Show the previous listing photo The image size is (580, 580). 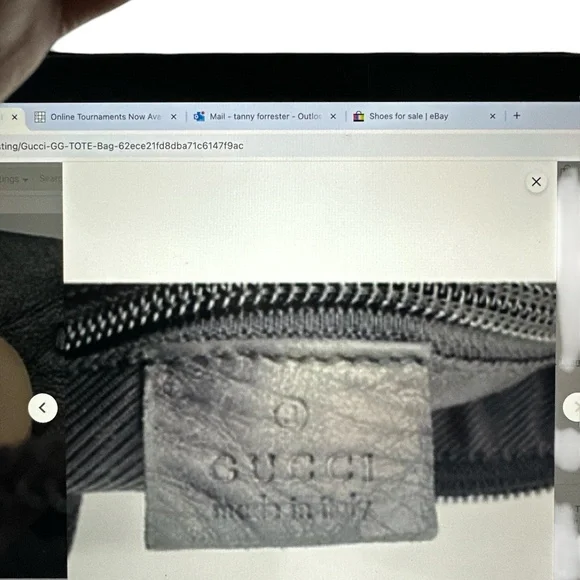pyautogui.click(x=43, y=408)
